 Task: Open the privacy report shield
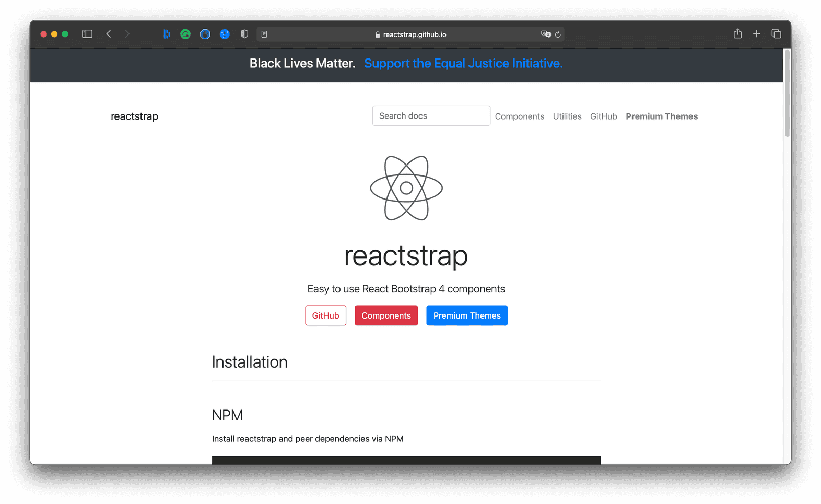[x=244, y=34]
